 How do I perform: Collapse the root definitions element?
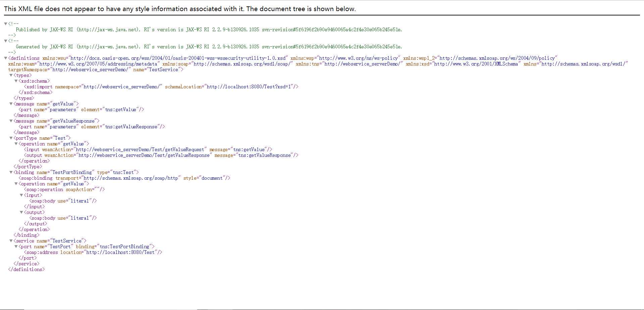(6, 58)
